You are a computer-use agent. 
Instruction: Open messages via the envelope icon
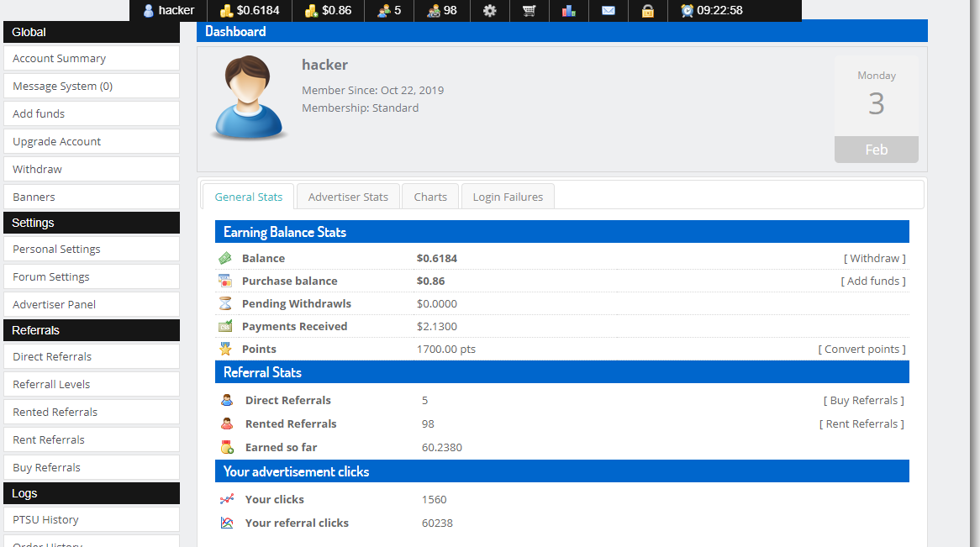609,11
